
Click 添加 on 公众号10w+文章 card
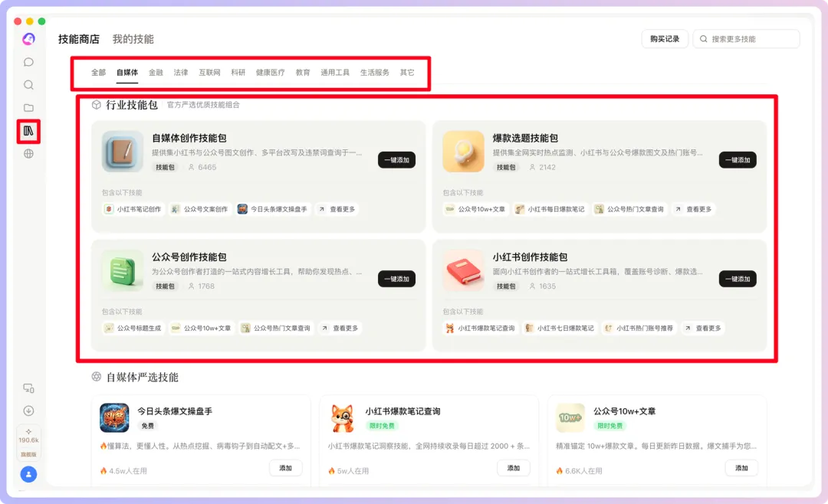(x=742, y=468)
